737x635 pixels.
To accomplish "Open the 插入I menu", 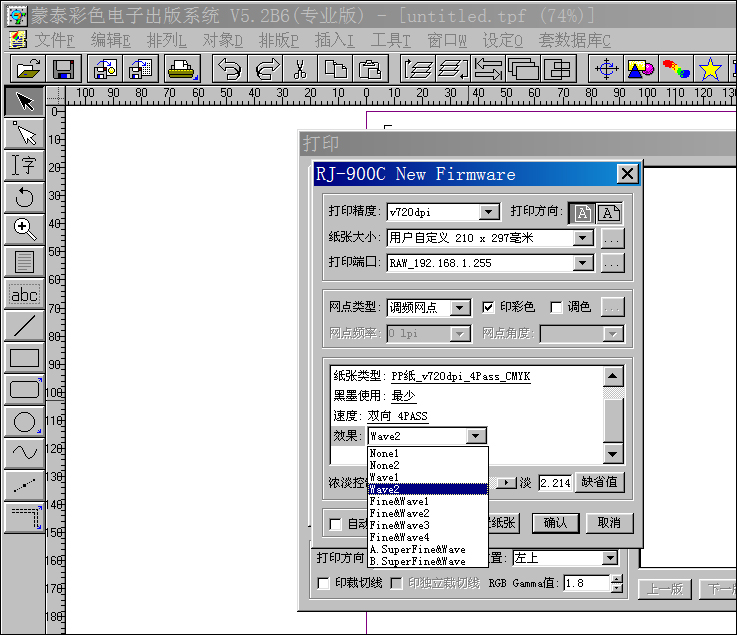I will point(334,40).
